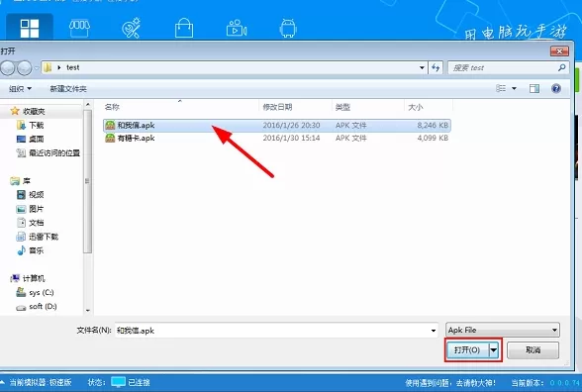Click the navigation pane scroll down arrow
582x392 pixels.
point(88,311)
